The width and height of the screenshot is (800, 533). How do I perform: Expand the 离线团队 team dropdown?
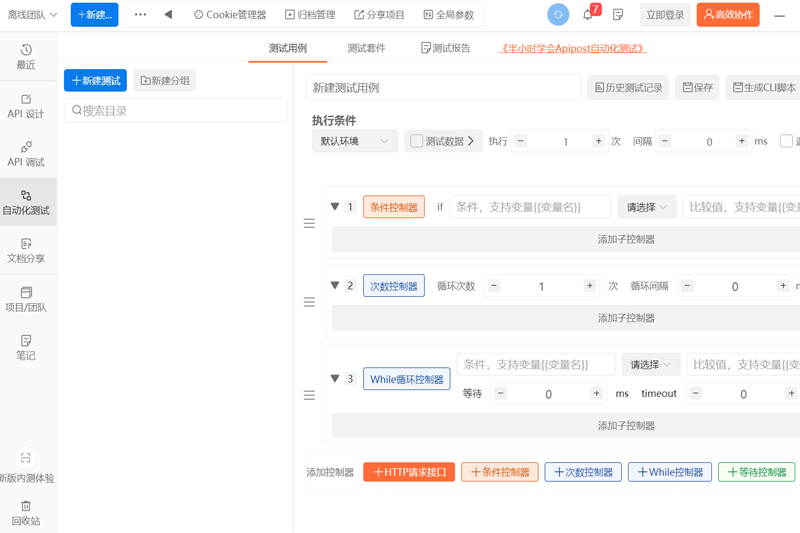[32, 15]
